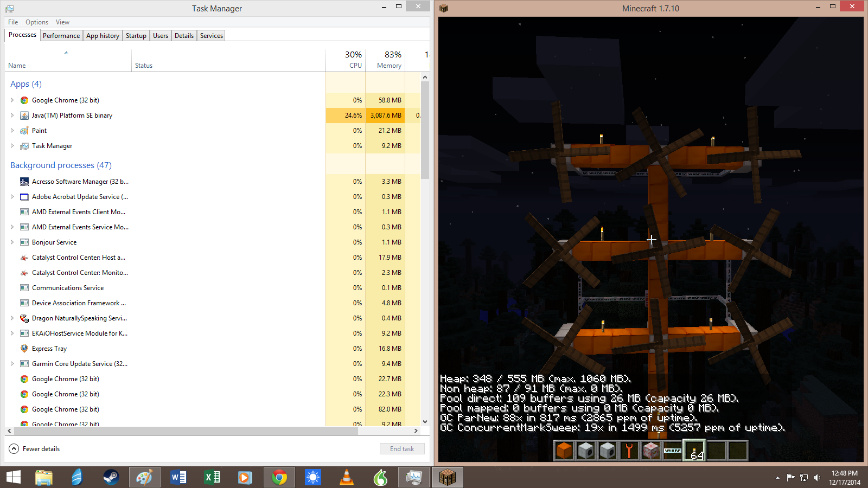Click the speaker volume icon in system tray
This screenshot has width=868, height=488.
pos(817,478)
